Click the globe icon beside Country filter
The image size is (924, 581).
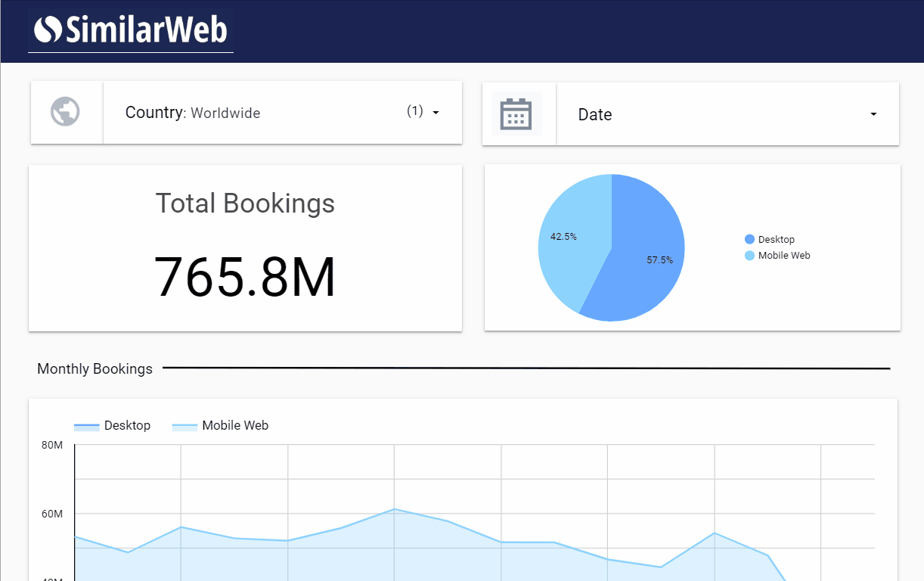66,111
